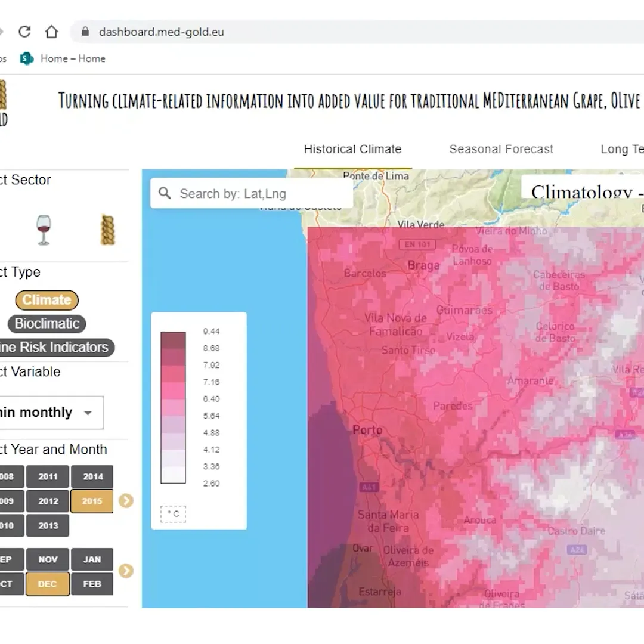The image size is (644, 644).
Task: Choose year 2011
Action: coord(48,476)
